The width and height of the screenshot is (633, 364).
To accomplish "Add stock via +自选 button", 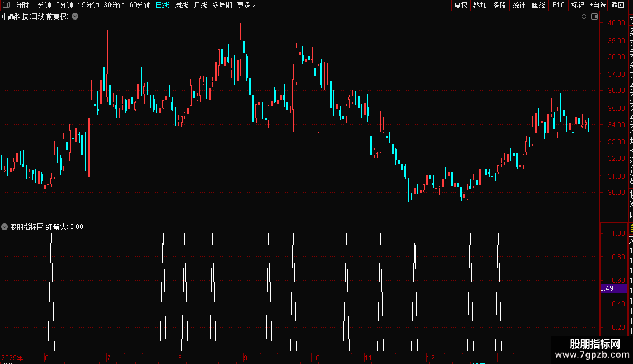I will (598, 5).
